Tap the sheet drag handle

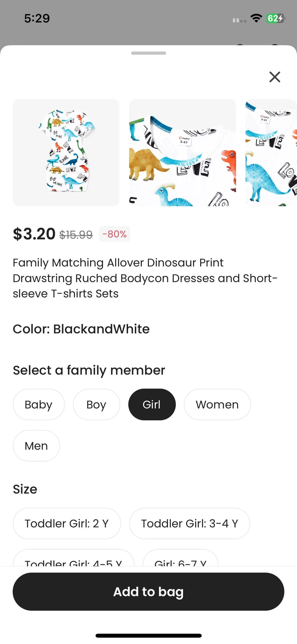tap(148, 53)
